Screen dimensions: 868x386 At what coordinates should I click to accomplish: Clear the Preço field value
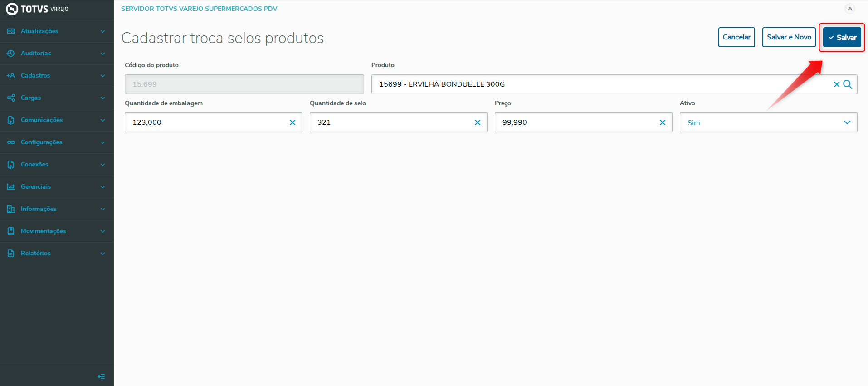point(663,122)
